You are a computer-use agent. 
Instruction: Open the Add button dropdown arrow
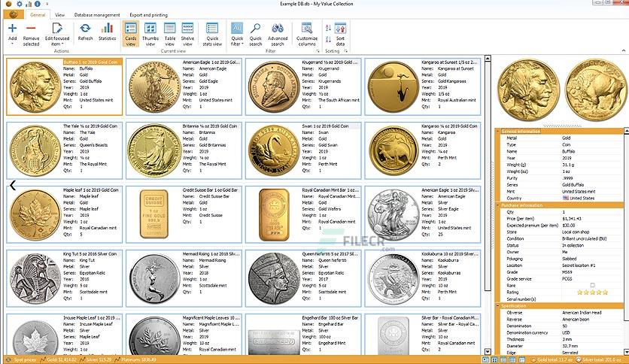click(13, 44)
